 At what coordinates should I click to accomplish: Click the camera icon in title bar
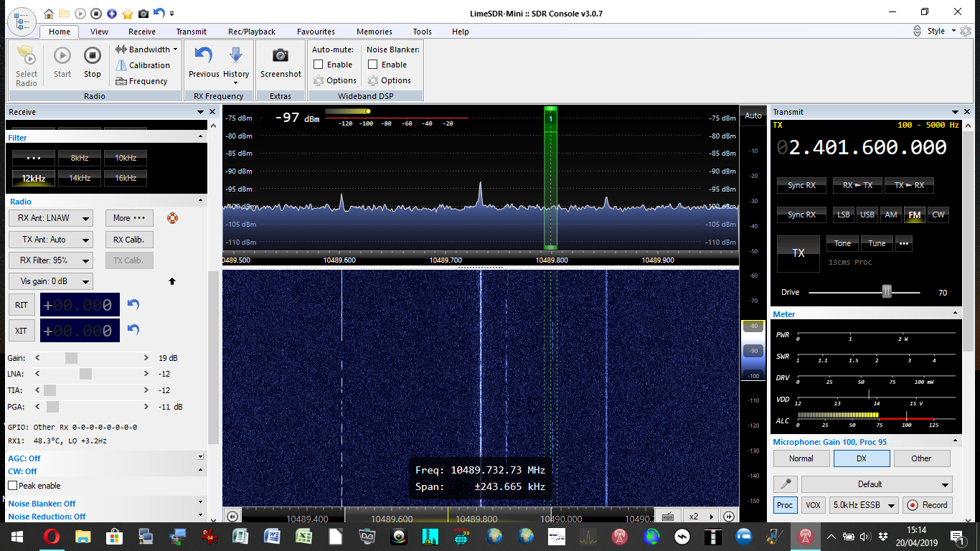(x=143, y=13)
